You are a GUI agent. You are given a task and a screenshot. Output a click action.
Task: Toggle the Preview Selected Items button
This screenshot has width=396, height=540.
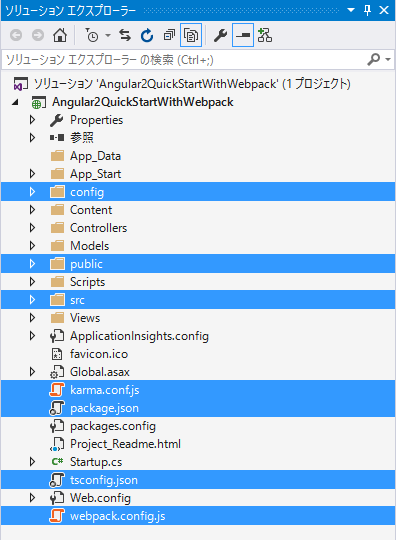(243, 35)
